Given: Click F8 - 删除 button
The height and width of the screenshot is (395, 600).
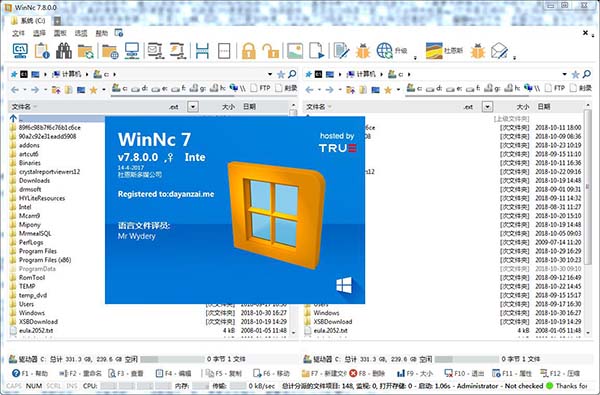Looking at the screenshot, I should pyautogui.click(x=367, y=373).
